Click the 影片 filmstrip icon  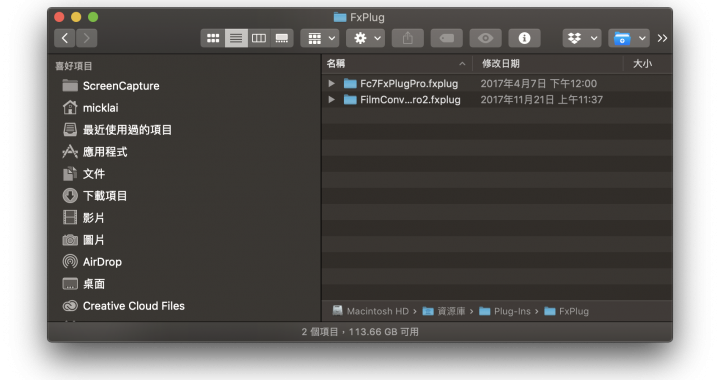tap(70, 218)
